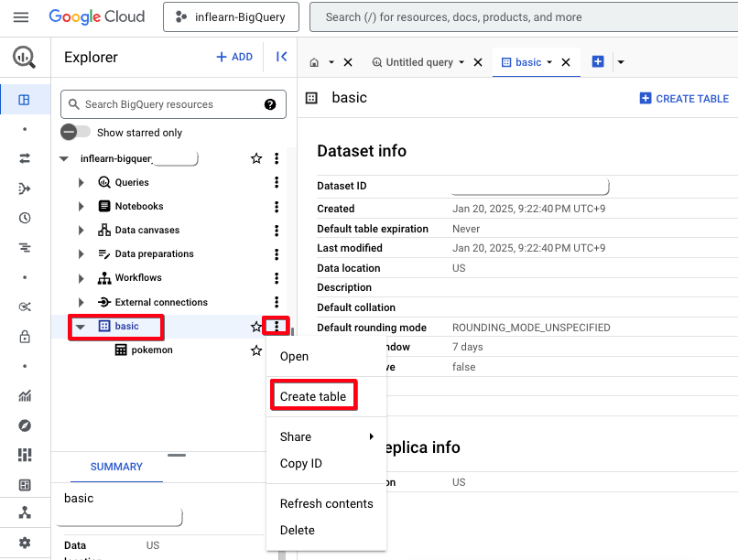This screenshot has height=560, width=738.
Task: Select Open from context menu
Action: point(327,357)
